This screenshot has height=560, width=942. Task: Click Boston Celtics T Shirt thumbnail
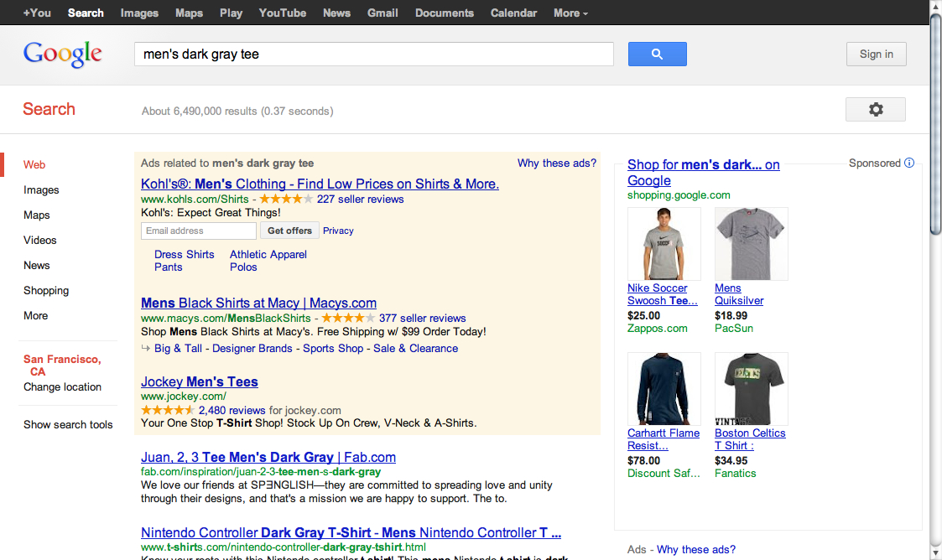coord(751,389)
